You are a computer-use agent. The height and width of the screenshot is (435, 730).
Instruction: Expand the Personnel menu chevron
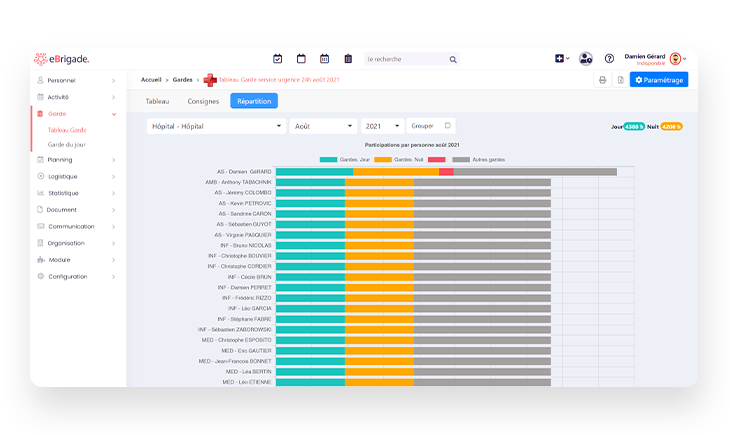(113, 81)
